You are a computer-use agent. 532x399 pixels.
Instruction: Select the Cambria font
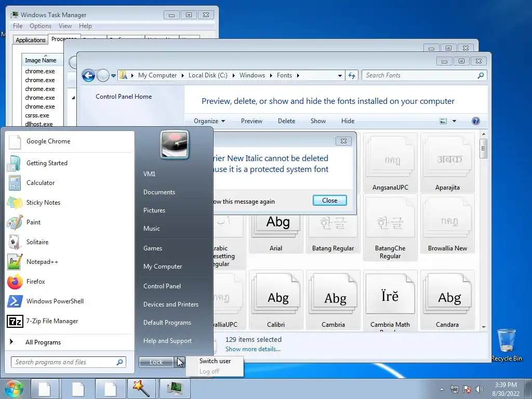pyautogui.click(x=333, y=300)
